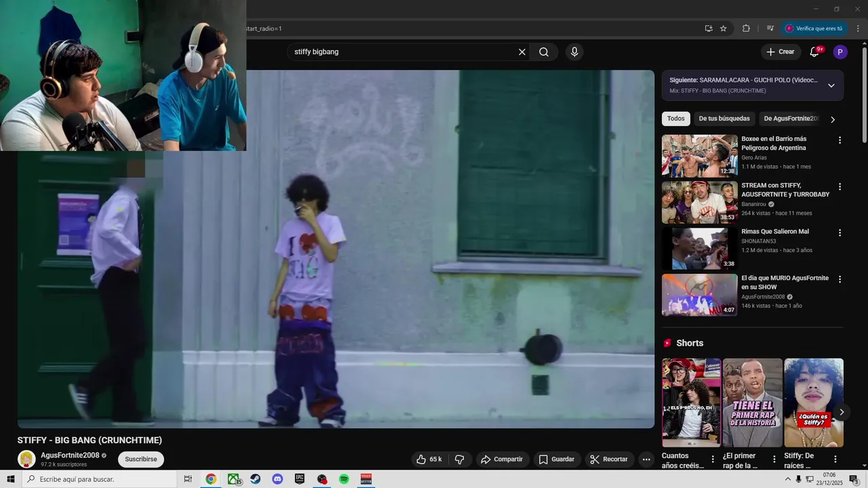This screenshot has height=488, width=868.
Task: Open AgusFortnite2008 channel name link
Action: tap(70, 455)
